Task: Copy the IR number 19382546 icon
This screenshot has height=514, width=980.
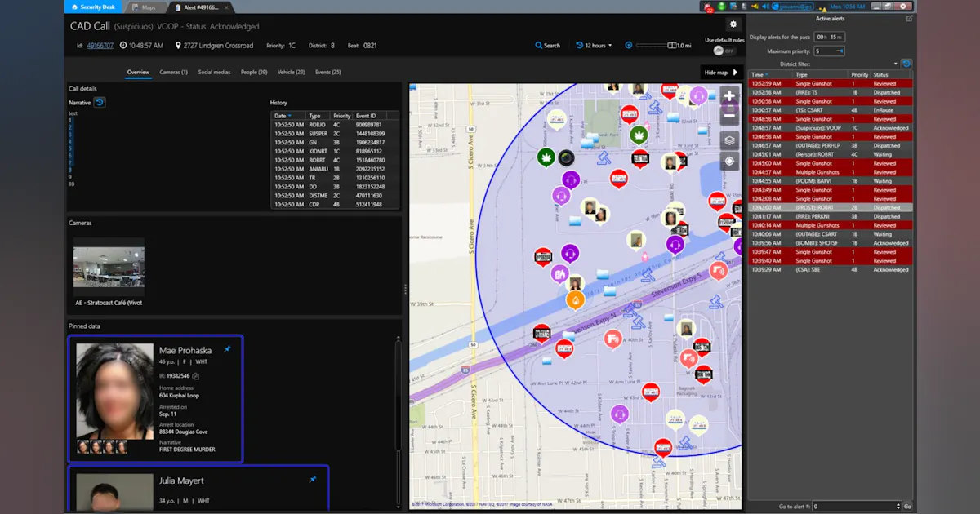Action: pyautogui.click(x=196, y=376)
